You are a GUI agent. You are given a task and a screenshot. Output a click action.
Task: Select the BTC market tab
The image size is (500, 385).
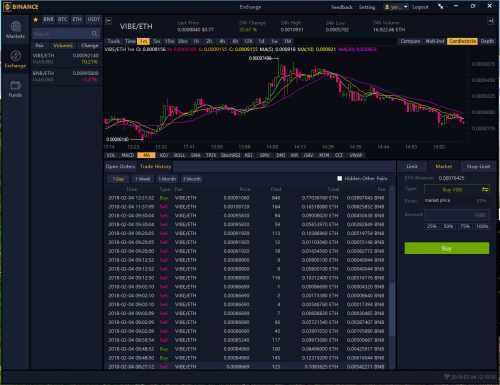tap(63, 19)
